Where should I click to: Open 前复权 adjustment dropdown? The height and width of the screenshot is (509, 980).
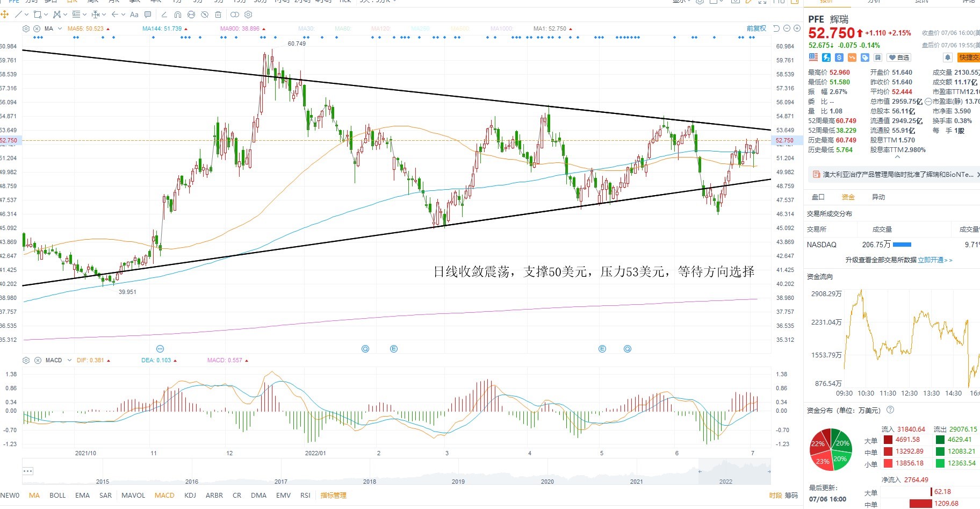[756, 28]
